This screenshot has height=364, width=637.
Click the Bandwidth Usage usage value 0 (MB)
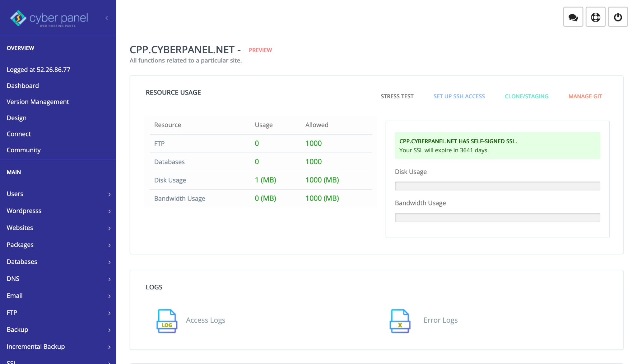coord(265,198)
